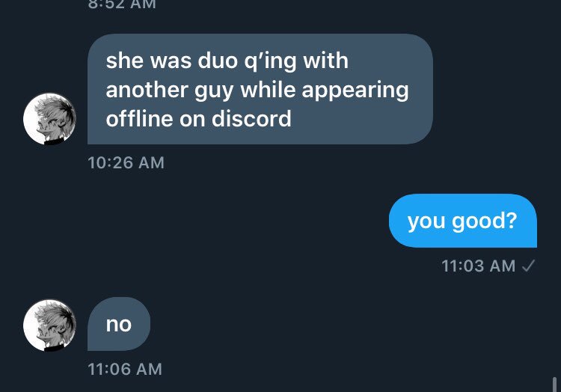The height and width of the screenshot is (392, 561).
Task: Click the word "discord" in the message
Action: (251, 119)
